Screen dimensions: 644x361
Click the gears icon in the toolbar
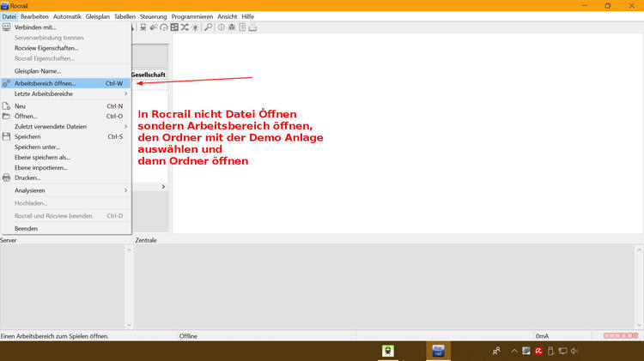tap(154, 27)
